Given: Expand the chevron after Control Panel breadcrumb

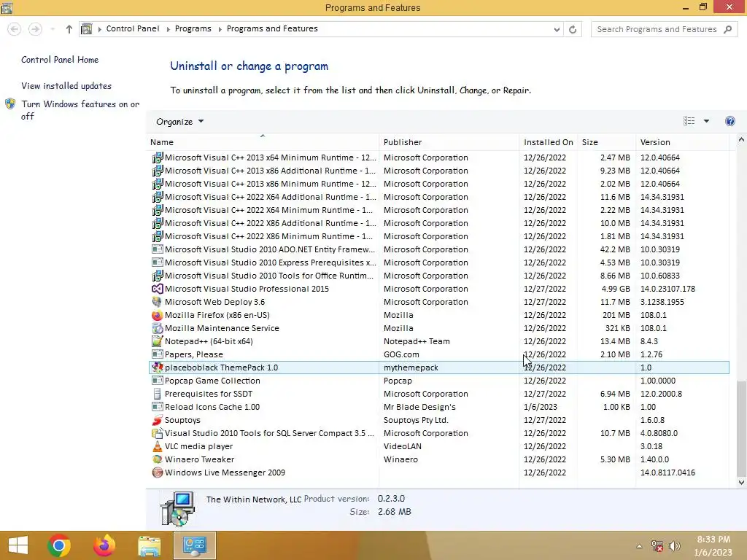Looking at the screenshot, I should click(169, 29).
